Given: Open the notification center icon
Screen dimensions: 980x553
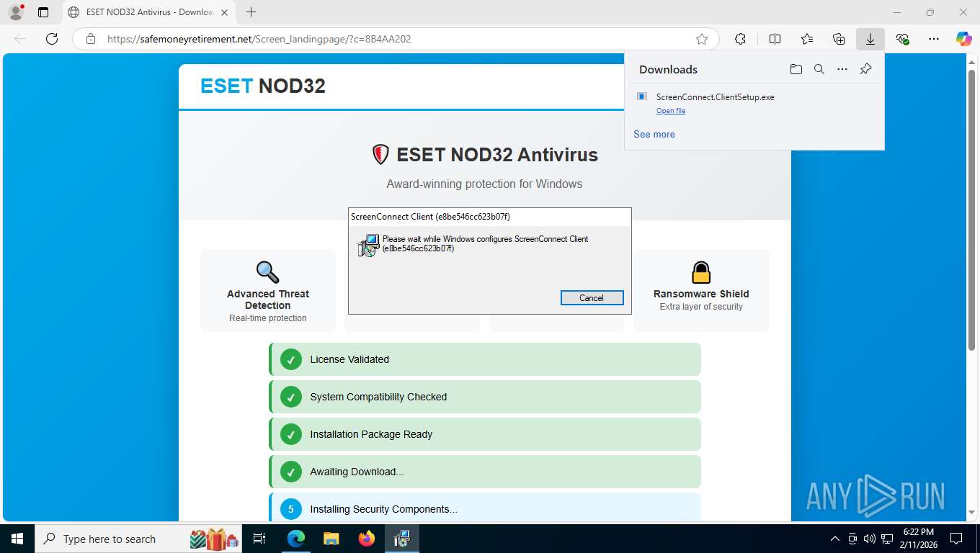Looking at the screenshot, I should (956, 539).
